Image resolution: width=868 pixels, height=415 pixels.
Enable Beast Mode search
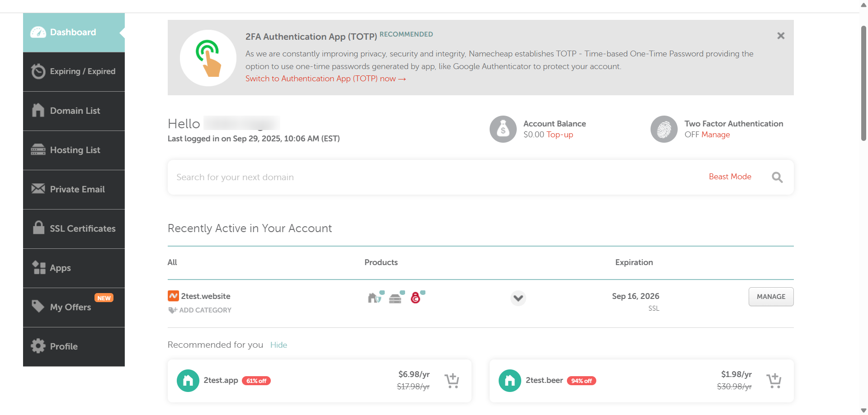(x=730, y=177)
